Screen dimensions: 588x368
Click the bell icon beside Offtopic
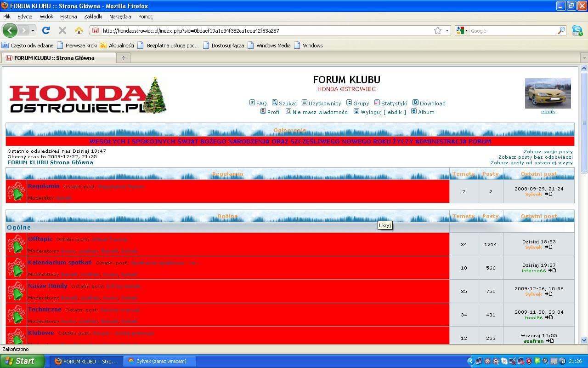point(17,244)
